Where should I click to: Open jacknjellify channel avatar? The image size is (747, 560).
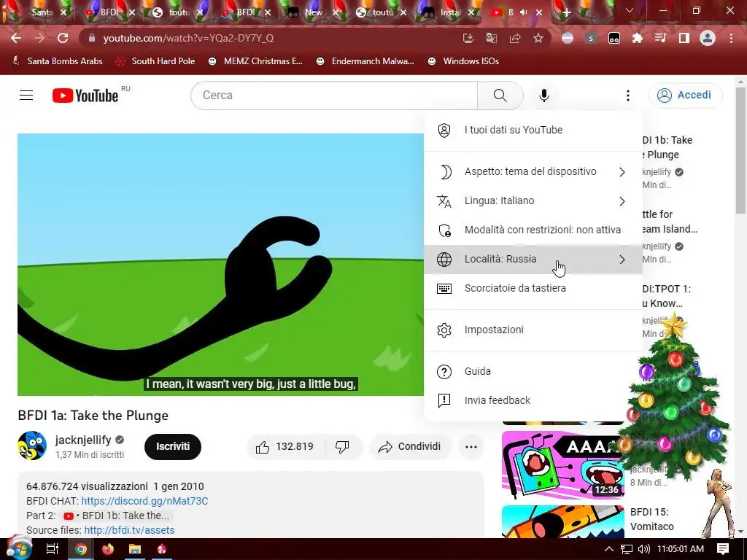(x=32, y=446)
